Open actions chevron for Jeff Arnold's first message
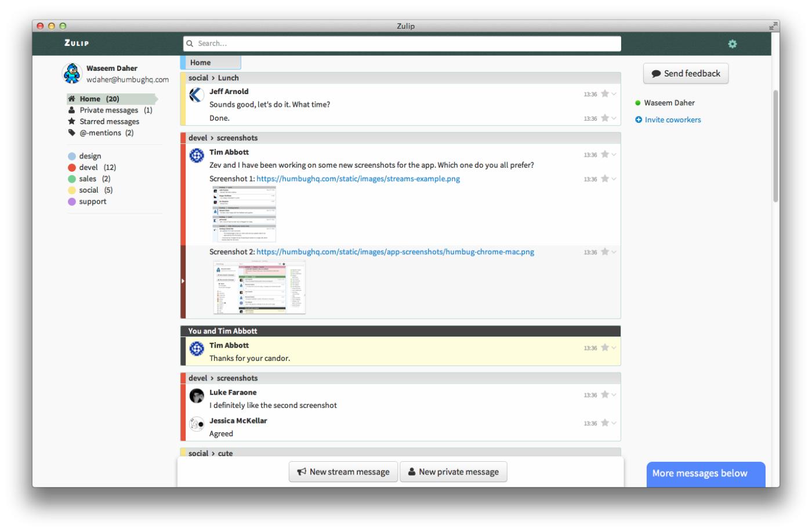The height and width of the screenshot is (532, 812). point(614,94)
